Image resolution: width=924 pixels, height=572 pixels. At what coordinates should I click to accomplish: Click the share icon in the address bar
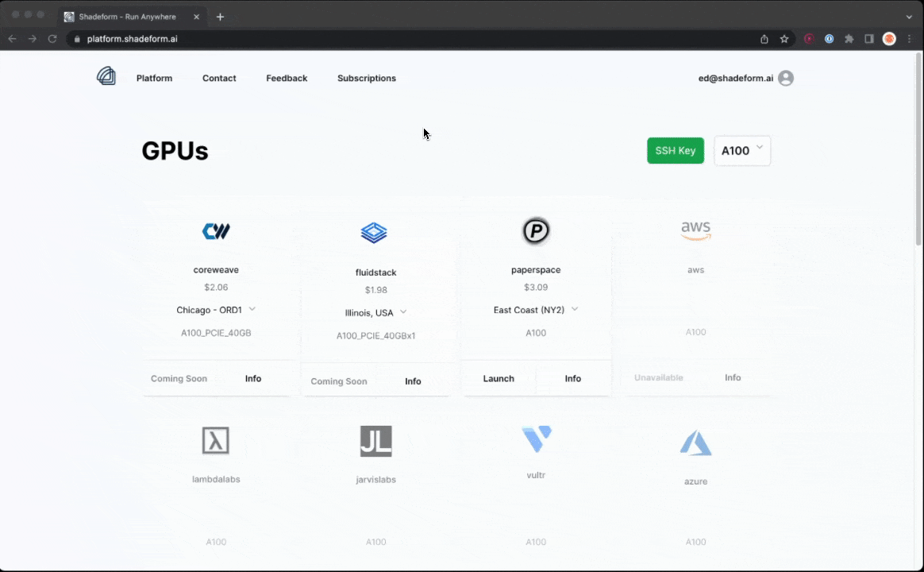(764, 39)
